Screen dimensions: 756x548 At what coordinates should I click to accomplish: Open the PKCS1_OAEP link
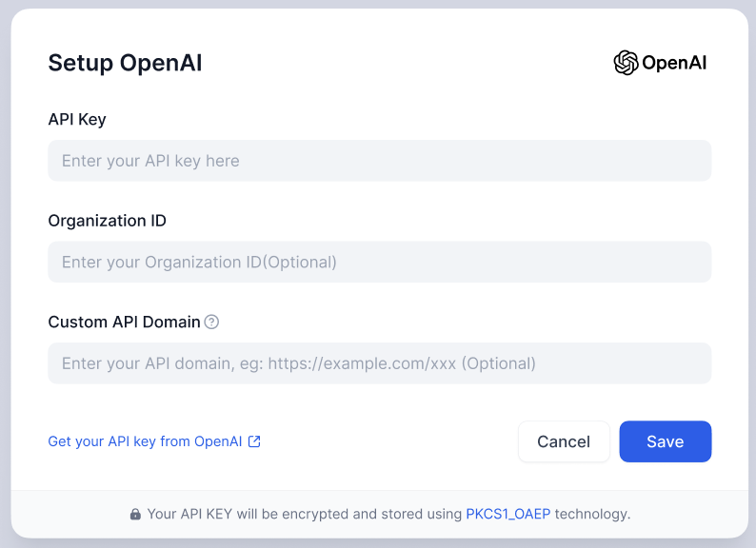[507, 514]
